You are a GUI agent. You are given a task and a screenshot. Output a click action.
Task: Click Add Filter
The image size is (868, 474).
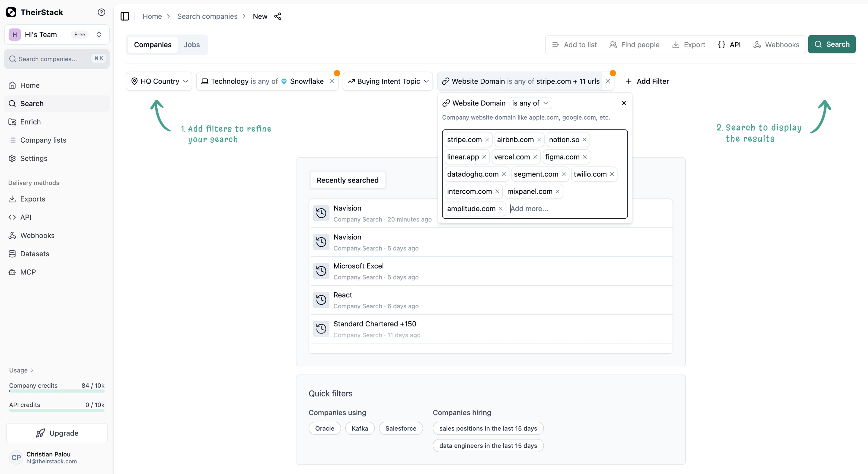point(647,81)
